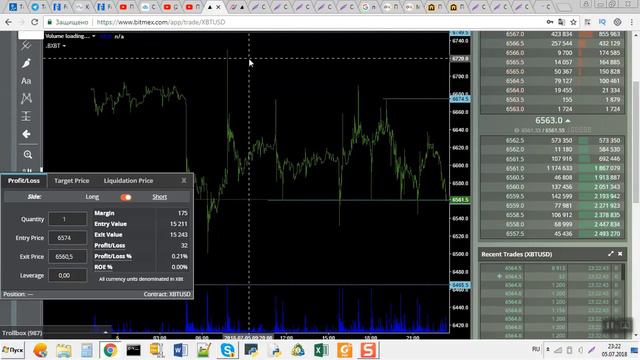Close the active BitMEX browser tab
Screen dimensions: 640x360
coord(218,7)
